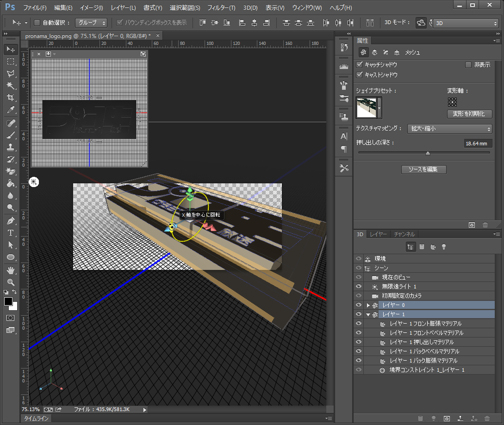Select the Hand tool

(11, 270)
